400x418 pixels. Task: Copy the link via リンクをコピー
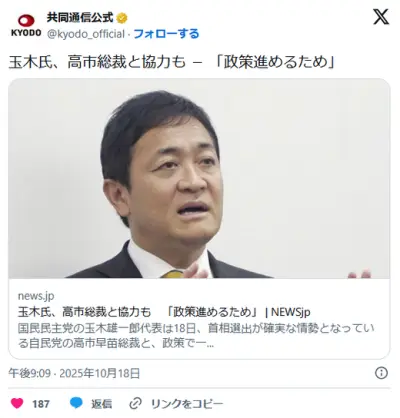click(187, 404)
